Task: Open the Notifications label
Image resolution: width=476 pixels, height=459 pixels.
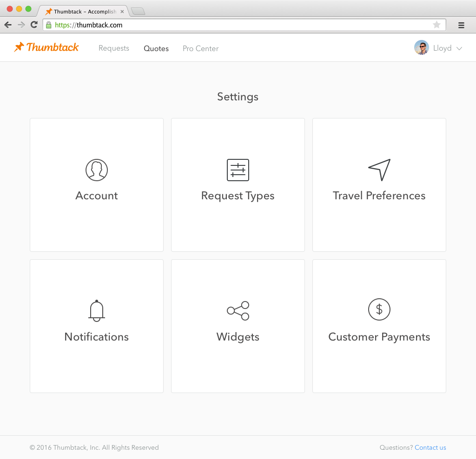Action: pyautogui.click(x=97, y=337)
